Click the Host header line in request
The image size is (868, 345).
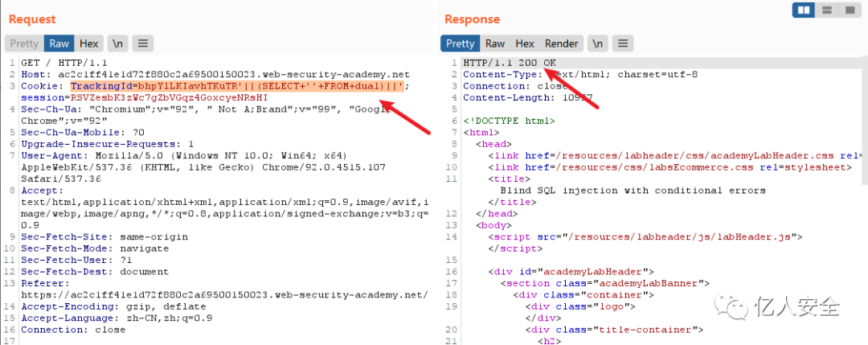coord(215,74)
